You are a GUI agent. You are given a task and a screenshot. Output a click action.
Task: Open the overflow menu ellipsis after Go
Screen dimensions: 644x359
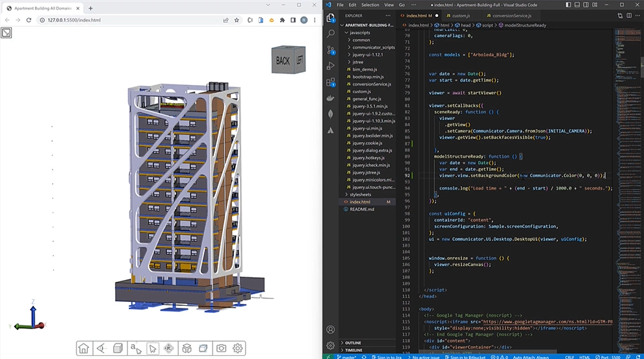(413, 5)
